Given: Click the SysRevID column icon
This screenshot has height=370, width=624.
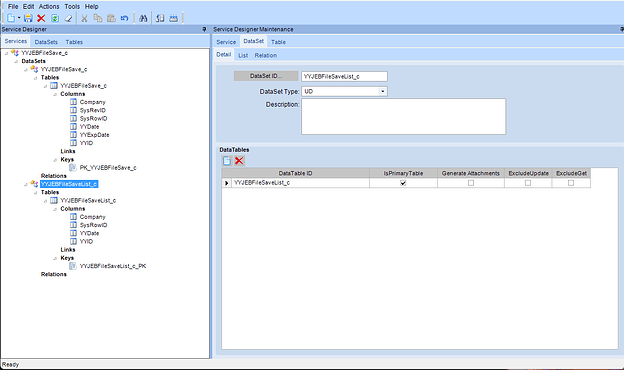Looking at the screenshot, I should pyautogui.click(x=73, y=110).
